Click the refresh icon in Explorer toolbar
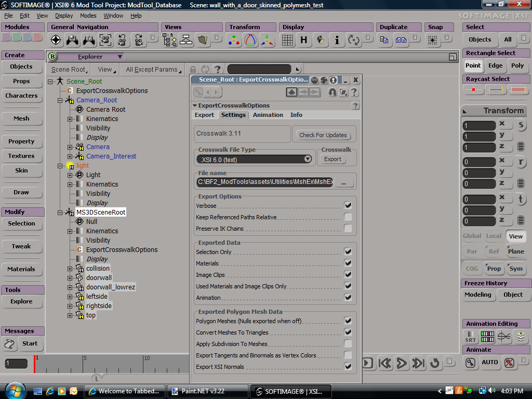This screenshot has height=399, width=532. point(205,70)
